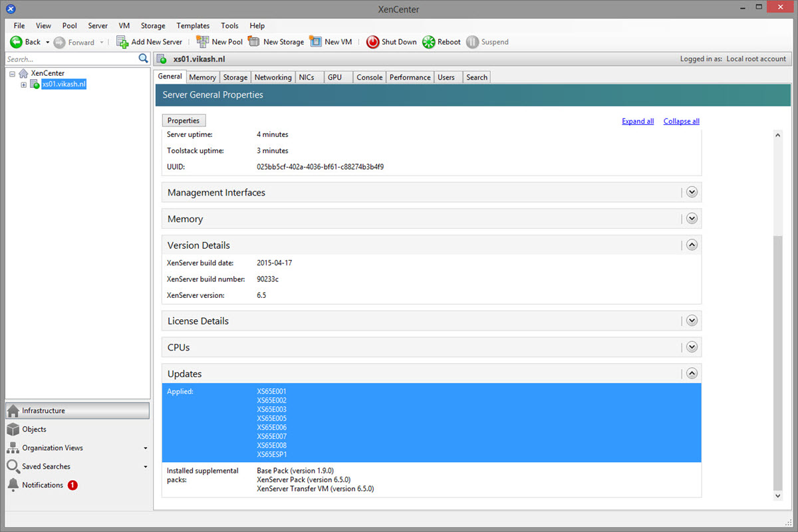Screen dimensions: 798x532
Task: Open the File menu
Action: coord(19,26)
